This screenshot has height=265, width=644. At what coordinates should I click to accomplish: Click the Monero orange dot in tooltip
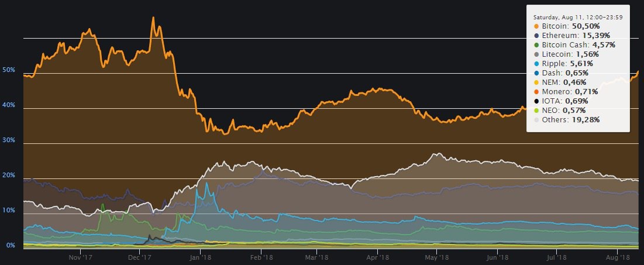pos(536,92)
